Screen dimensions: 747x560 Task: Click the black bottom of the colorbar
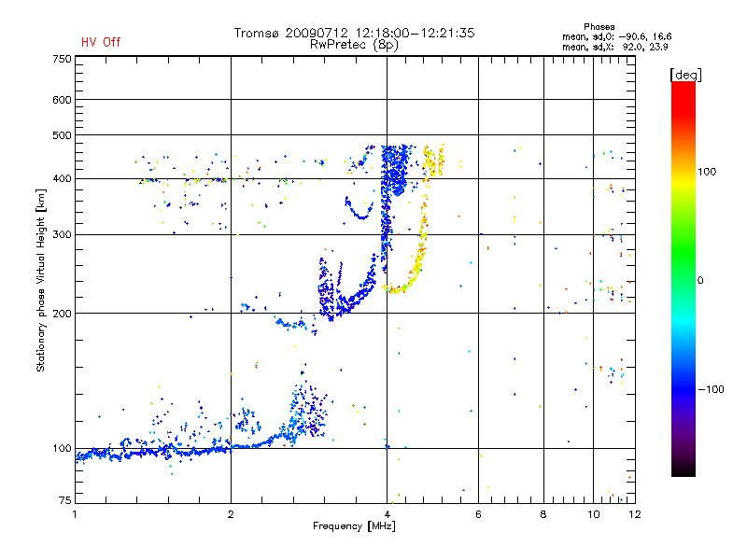click(684, 469)
